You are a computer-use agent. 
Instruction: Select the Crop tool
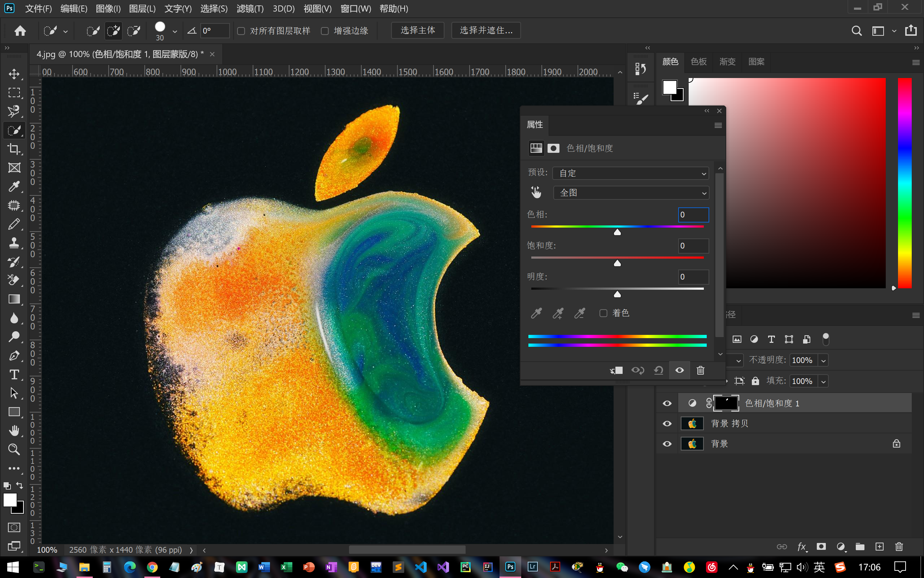(14, 149)
